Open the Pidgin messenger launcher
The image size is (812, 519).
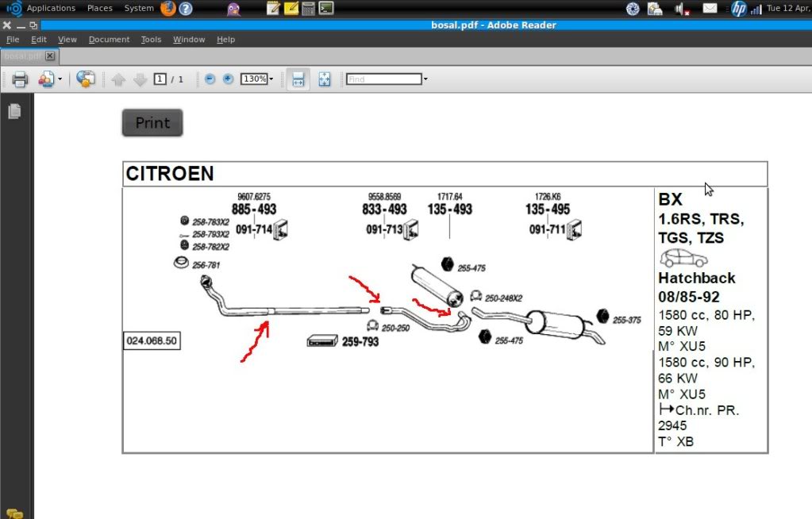click(233, 9)
